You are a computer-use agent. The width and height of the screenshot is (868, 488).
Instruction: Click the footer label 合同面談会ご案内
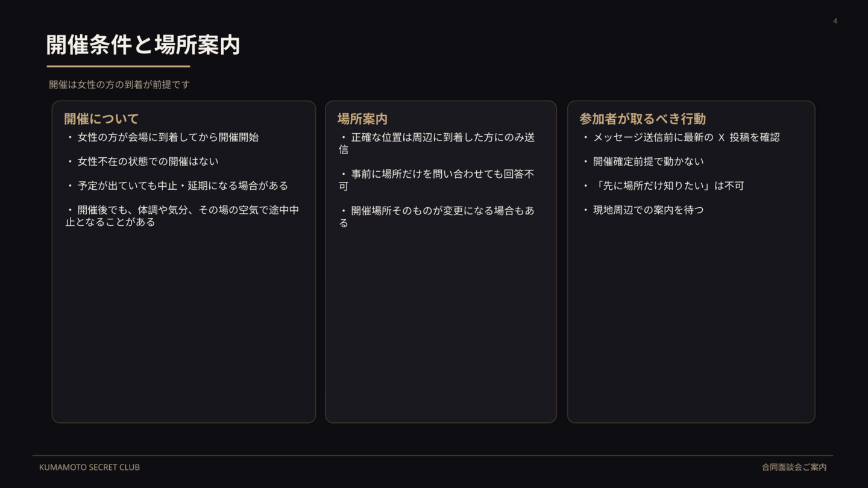[794, 468]
